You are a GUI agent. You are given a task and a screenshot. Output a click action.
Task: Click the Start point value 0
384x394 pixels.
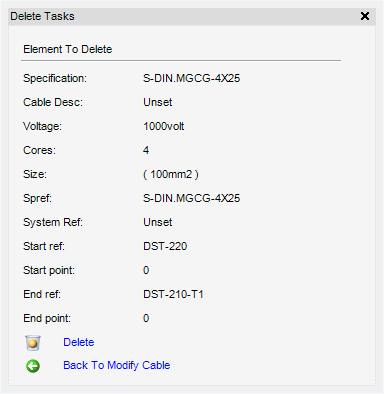[x=146, y=270]
